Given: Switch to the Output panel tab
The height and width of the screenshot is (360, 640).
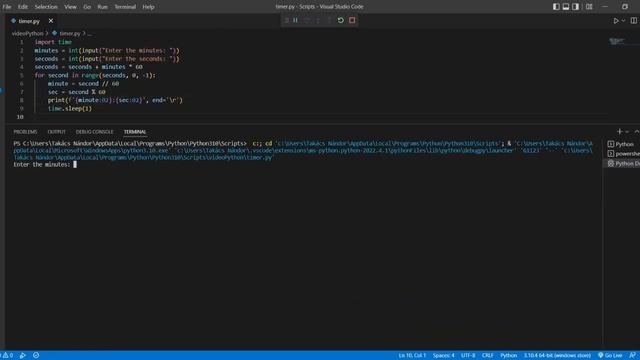Looking at the screenshot, I should coord(56,132).
